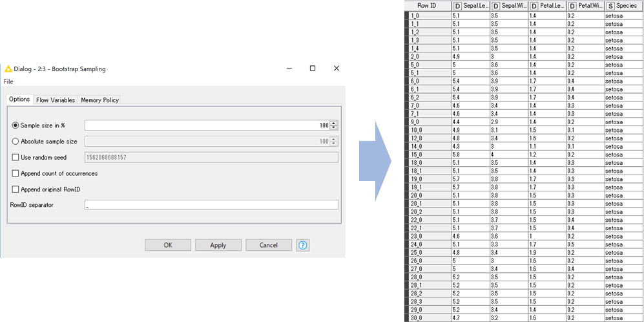Image resolution: width=644 pixels, height=322 pixels.
Task: Click the help question mark icon
Action: [x=303, y=246]
